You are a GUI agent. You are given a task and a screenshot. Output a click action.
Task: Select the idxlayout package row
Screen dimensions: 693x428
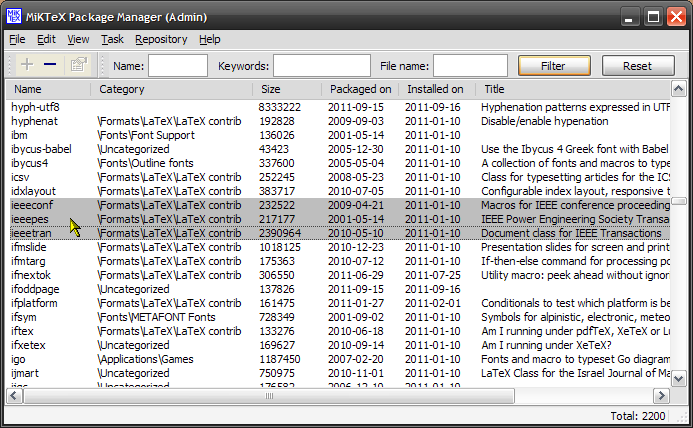339,191
